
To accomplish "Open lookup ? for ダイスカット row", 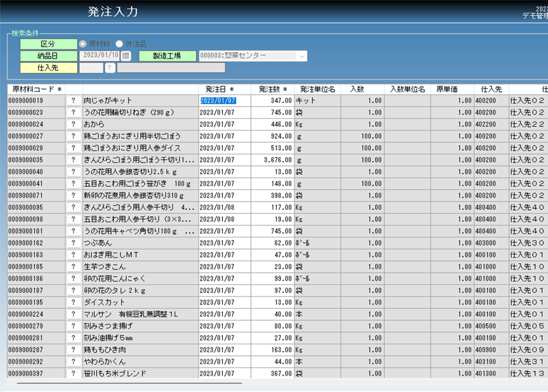I will (73, 302).
